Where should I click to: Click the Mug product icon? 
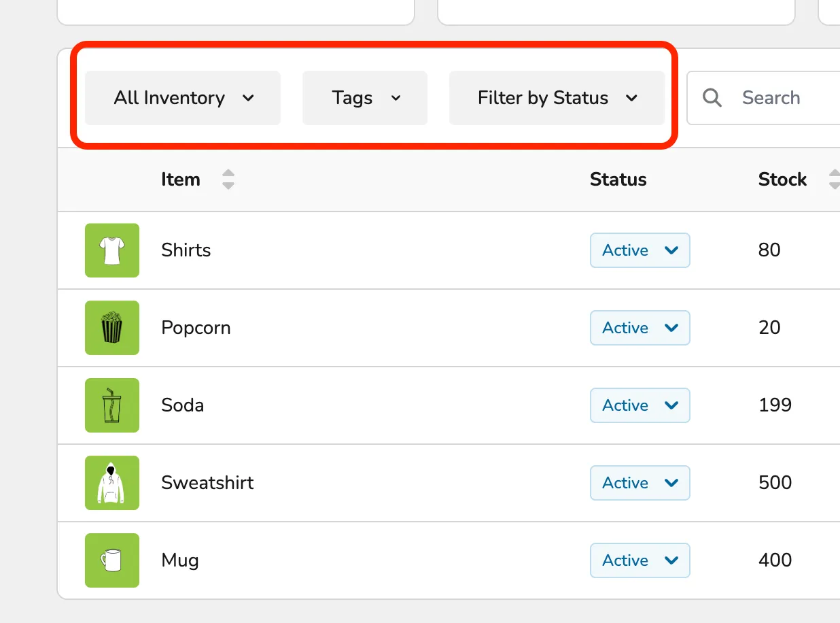point(112,560)
